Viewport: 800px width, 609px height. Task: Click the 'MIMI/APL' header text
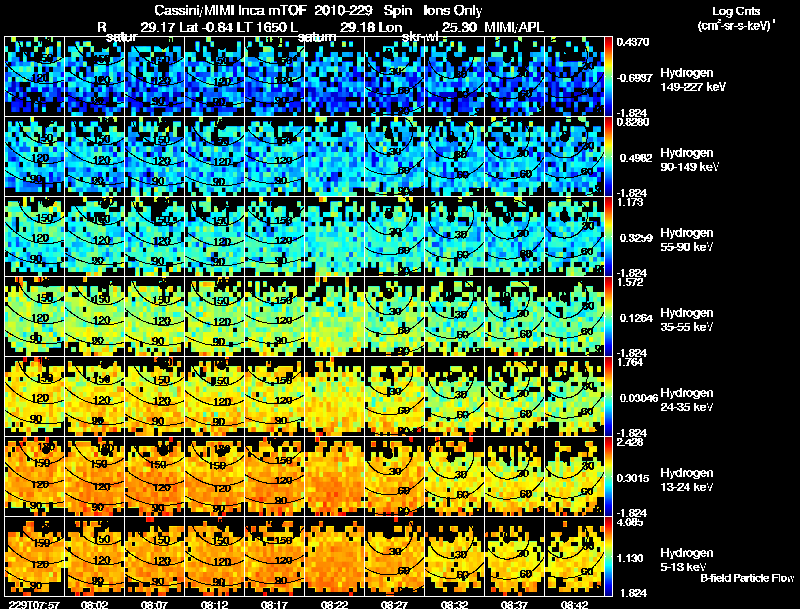tap(514, 27)
